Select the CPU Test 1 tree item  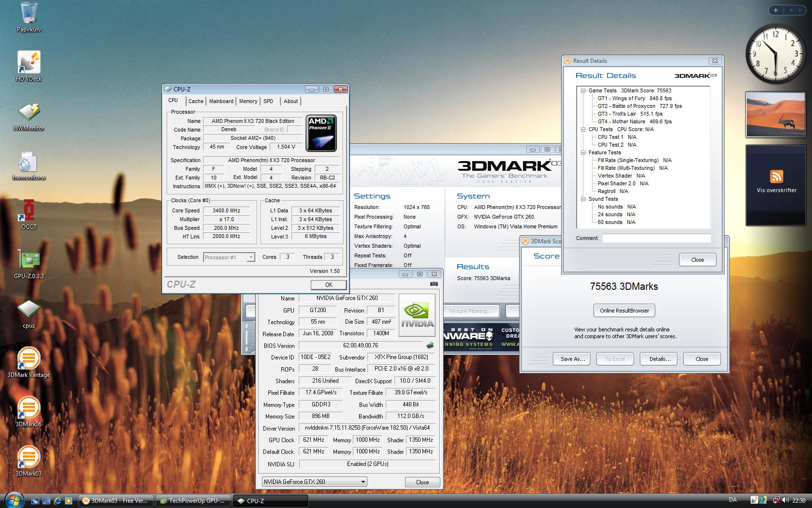(617, 137)
